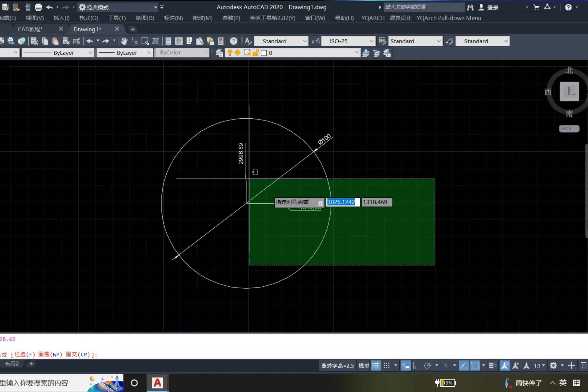Image resolution: width=588 pixels, height=392 pixels.
Task: Expand the workspace 经典模式 dropdown
Action: click(x=155, y=7)
